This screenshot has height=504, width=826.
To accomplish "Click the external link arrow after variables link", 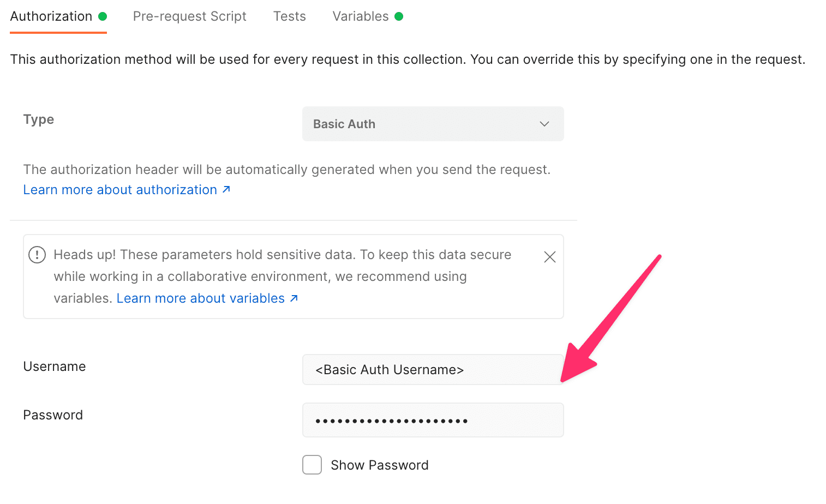I will (x=294, y=298).
